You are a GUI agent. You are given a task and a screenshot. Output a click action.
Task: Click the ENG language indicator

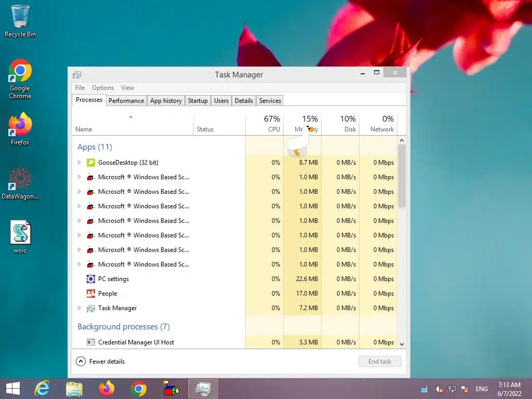coord(482,389)
